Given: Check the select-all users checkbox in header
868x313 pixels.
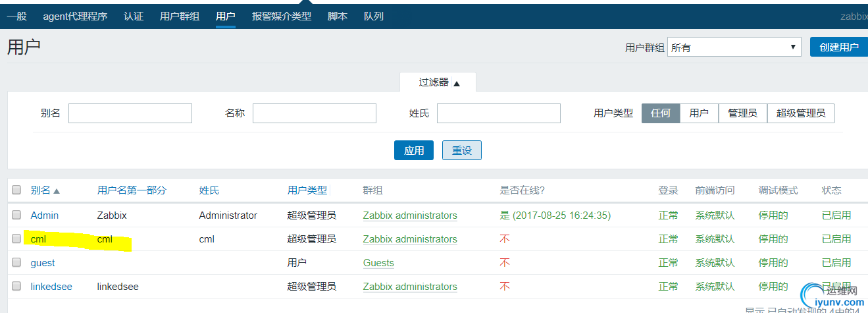Looking at the screenshot, I should pyautogui.click(x=16, y=190).
